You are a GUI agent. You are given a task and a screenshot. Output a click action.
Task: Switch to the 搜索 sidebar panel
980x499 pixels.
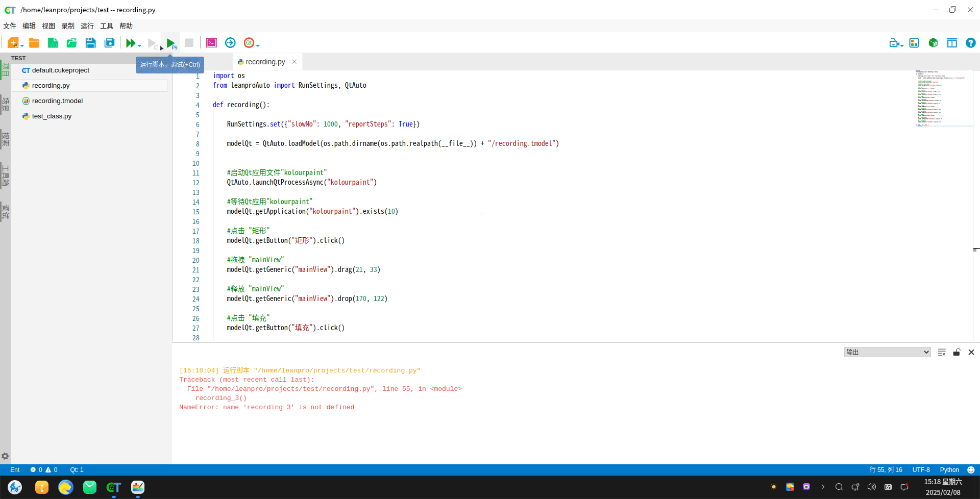(5, 139)
